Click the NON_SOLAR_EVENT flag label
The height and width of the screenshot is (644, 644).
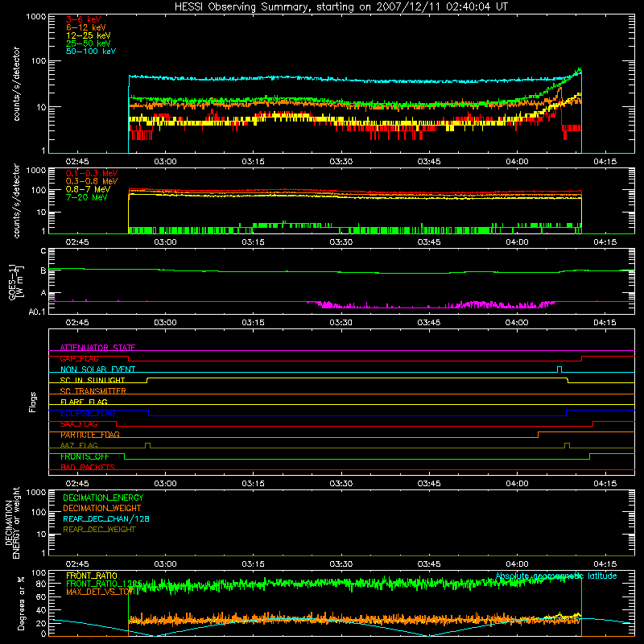(x=97, y=369)
